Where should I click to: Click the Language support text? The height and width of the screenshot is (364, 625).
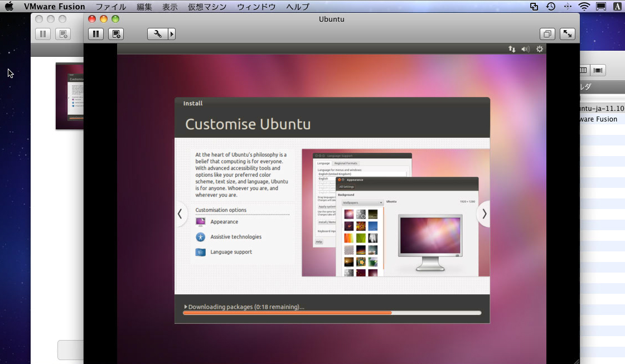click(231, 252)
